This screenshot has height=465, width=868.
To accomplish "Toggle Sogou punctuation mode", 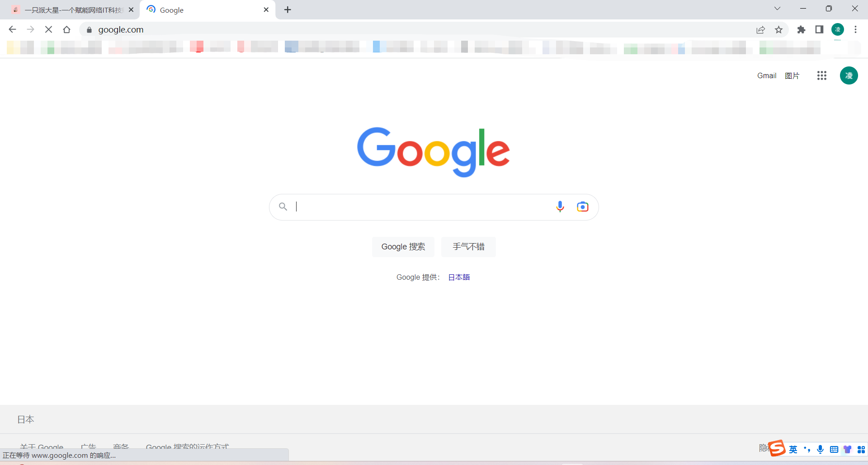I will [x=807, y=450].
